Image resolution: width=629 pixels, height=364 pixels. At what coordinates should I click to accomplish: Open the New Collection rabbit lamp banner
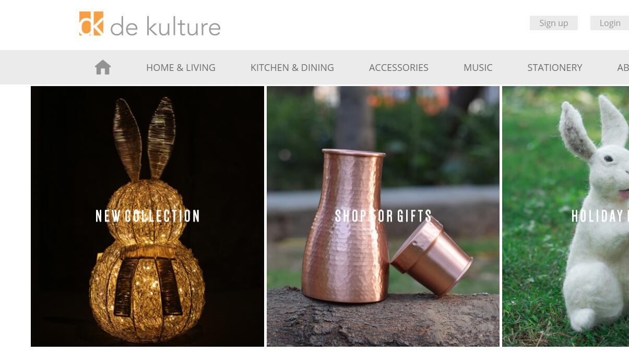[147, 216]
